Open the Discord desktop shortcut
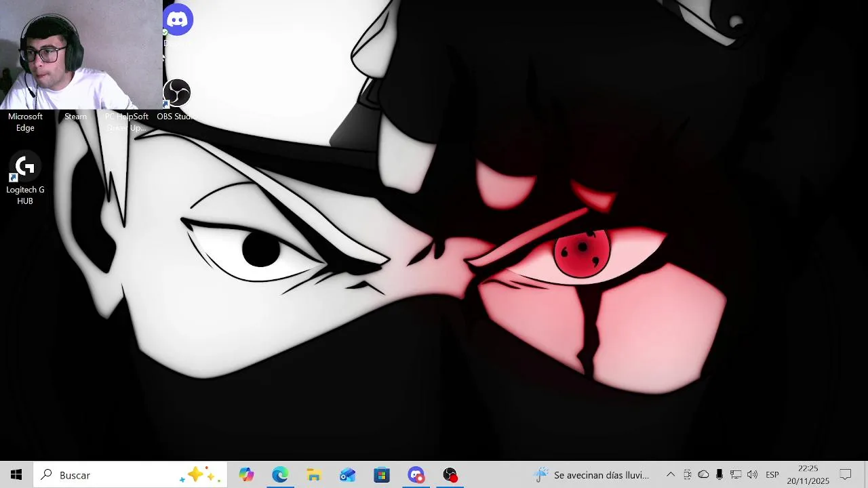 [x=178, y=20]
